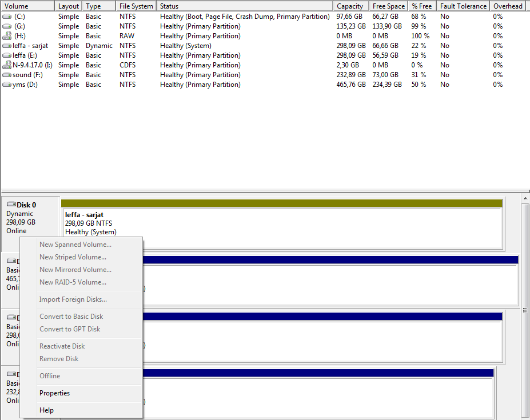Click the disk icon above the 232 GB disk

click(x=11, y=374)
